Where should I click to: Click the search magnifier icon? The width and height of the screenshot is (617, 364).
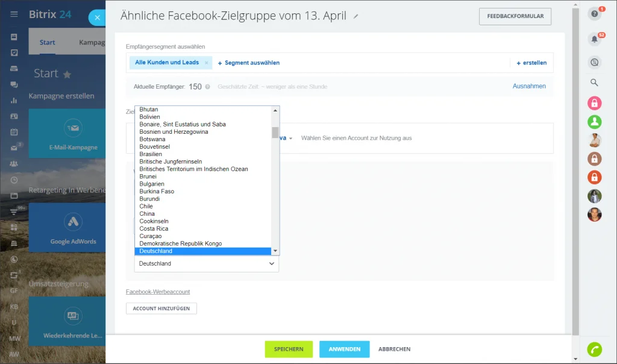[595, 83]
